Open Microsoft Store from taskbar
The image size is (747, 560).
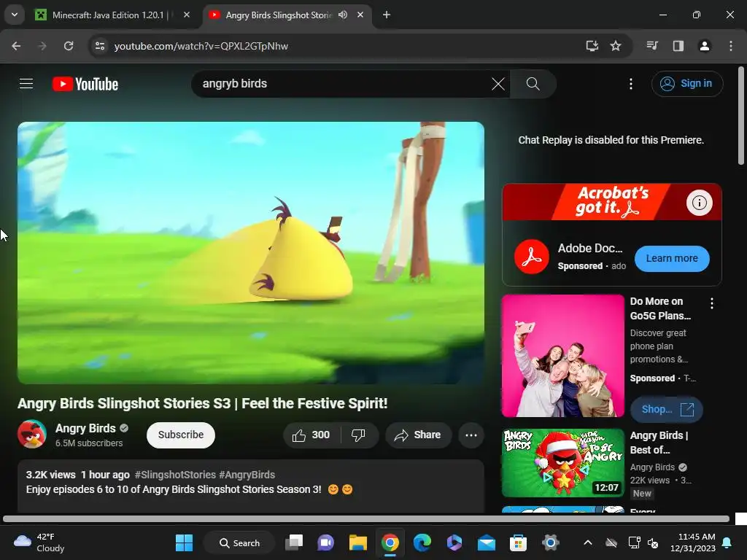pyautogui.click(x=519, y=542)
